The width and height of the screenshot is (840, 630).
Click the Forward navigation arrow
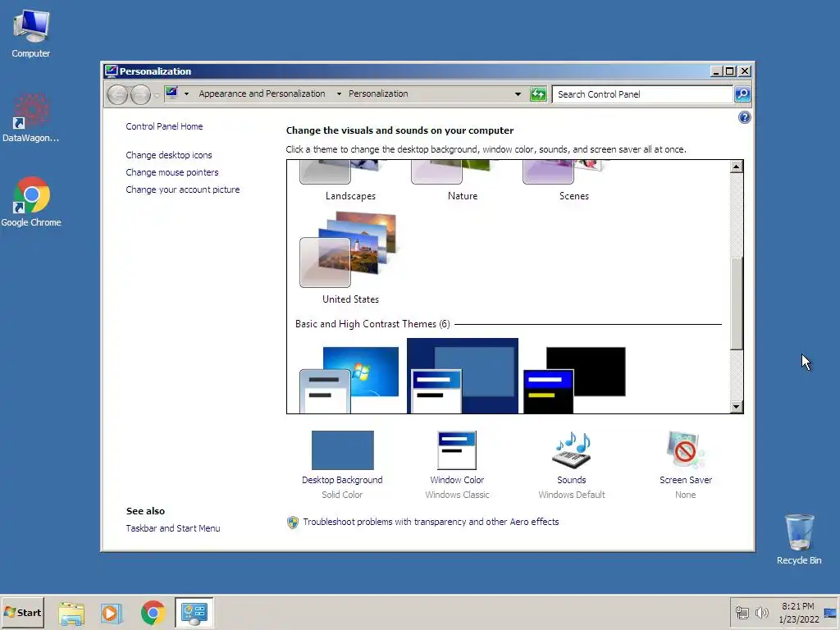coord(140,95)
